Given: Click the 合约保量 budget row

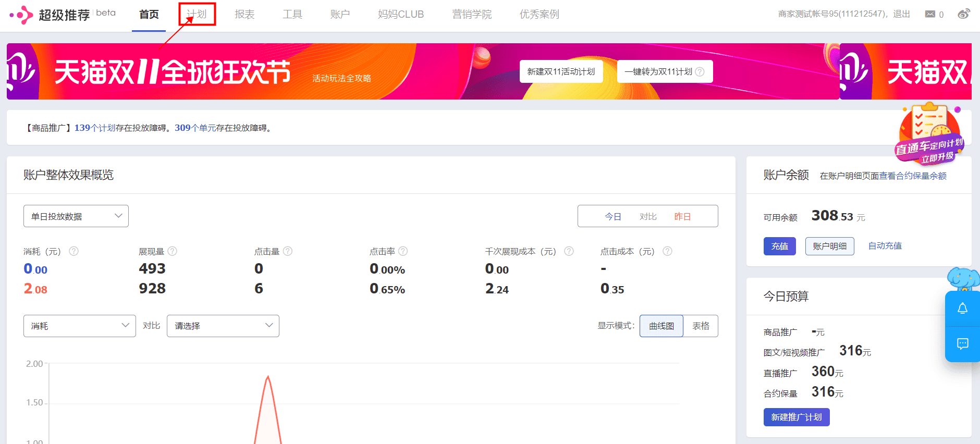Looking at the screenshot, I should point(803,392).
